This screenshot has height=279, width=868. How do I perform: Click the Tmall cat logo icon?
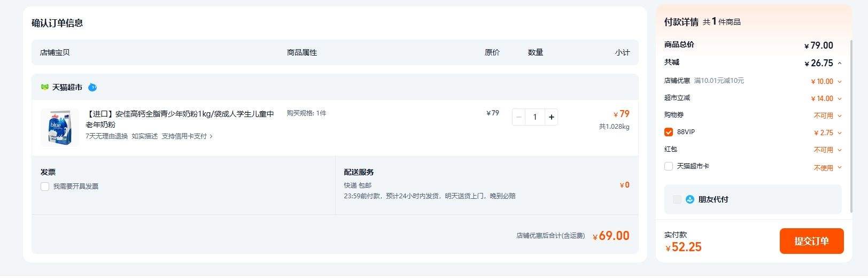[45, 87]
